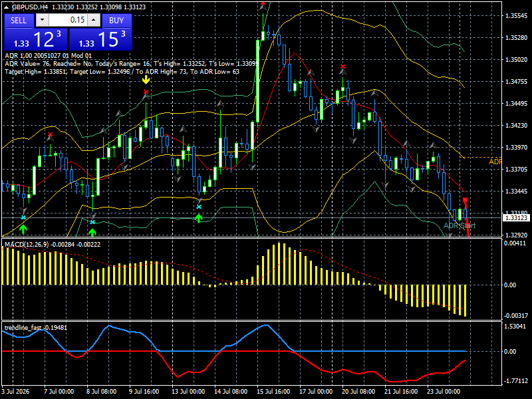Click the MACD scale value 0.00411
Viewport: 532px width, 399px height.
515,243
